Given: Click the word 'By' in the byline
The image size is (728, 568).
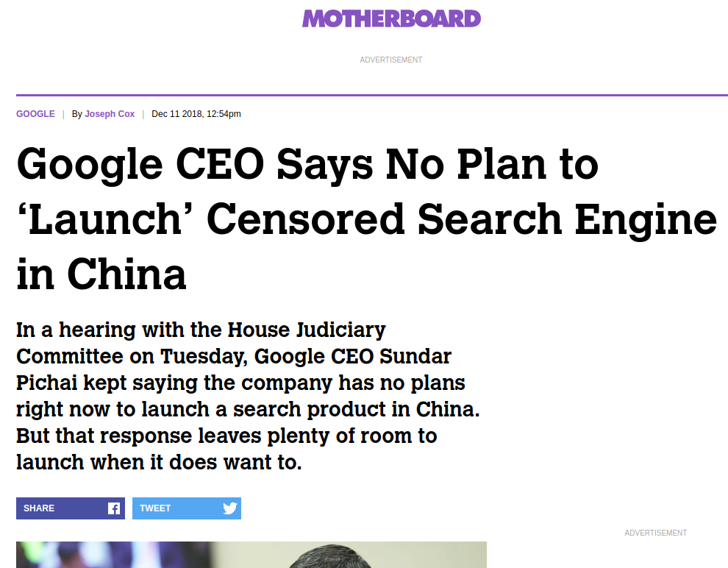Looking at the screenshot, I should tap(77, 114).
